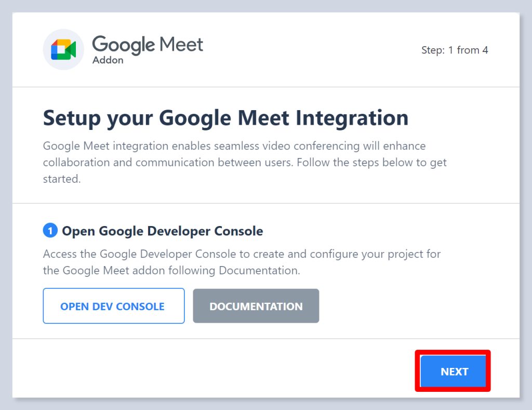Select the "Open Google Developer Console" step title
The image size is (532, 410).
pos(162,231)
